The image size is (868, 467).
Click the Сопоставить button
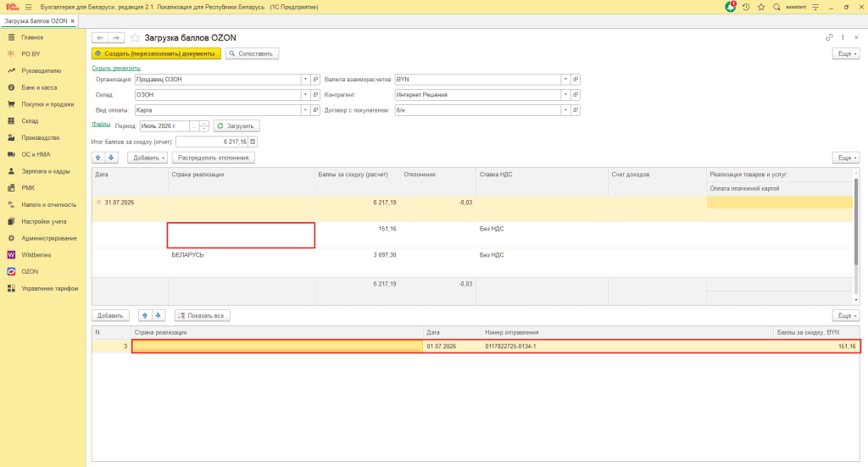[x=252, y=53]
